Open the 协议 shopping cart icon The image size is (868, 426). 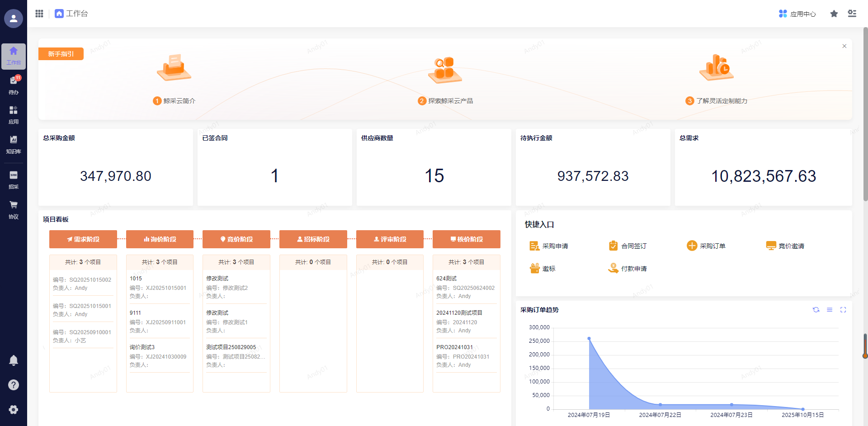[x=14, y=209]
